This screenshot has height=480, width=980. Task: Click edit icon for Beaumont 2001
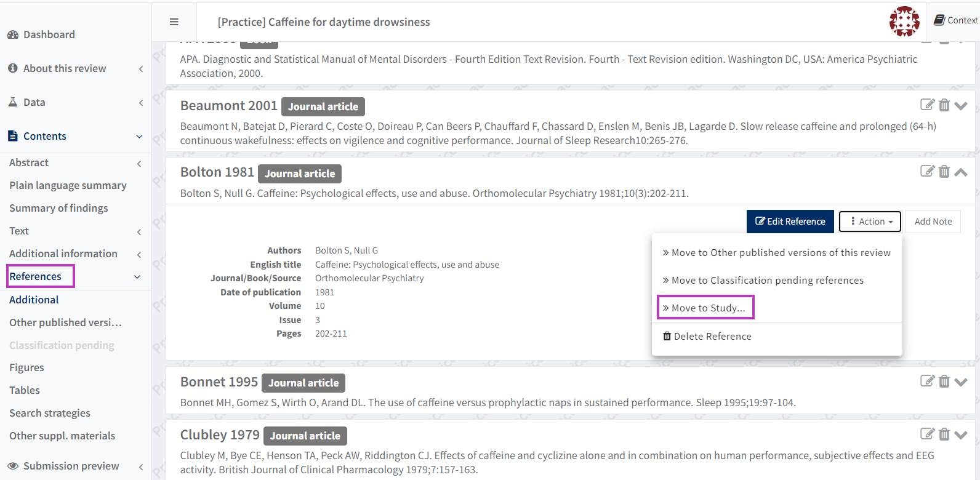[927, 105]
